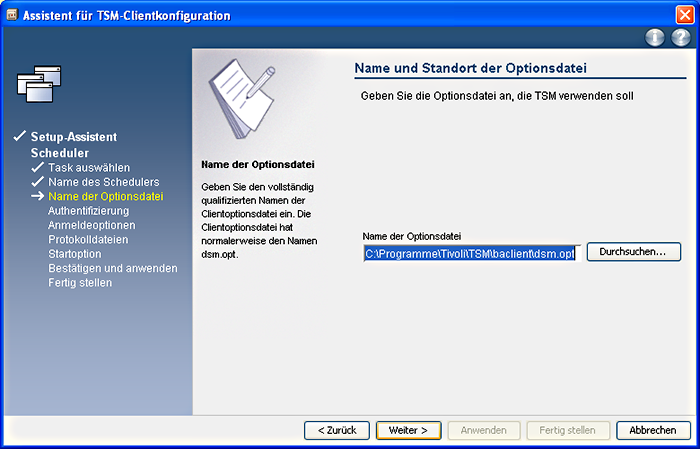
Task: Click the Anwenden button
Action: point(483,430)
